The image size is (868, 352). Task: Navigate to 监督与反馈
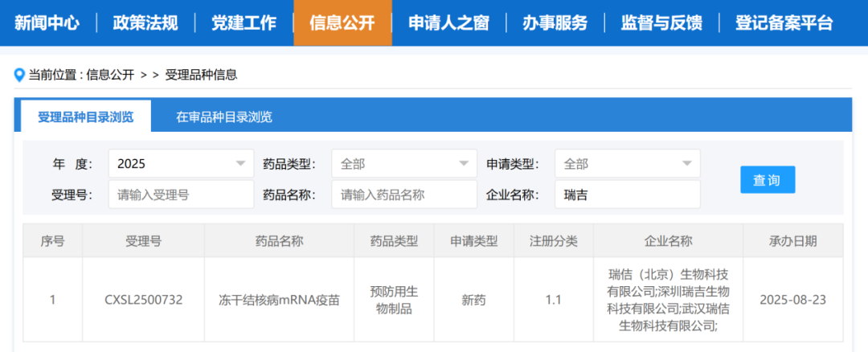point(661,23)
